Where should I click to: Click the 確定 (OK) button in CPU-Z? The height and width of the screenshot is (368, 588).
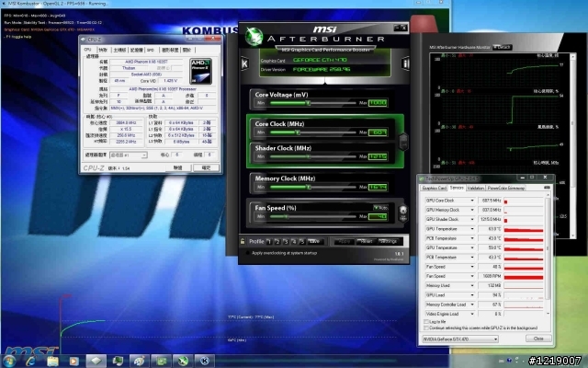[206, 167]
